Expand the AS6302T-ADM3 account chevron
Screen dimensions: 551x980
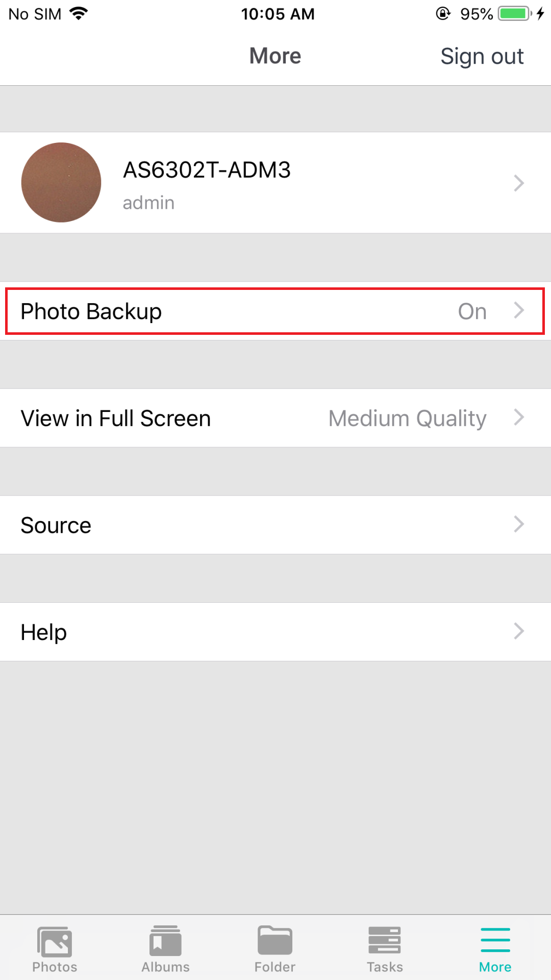[519, 183]
